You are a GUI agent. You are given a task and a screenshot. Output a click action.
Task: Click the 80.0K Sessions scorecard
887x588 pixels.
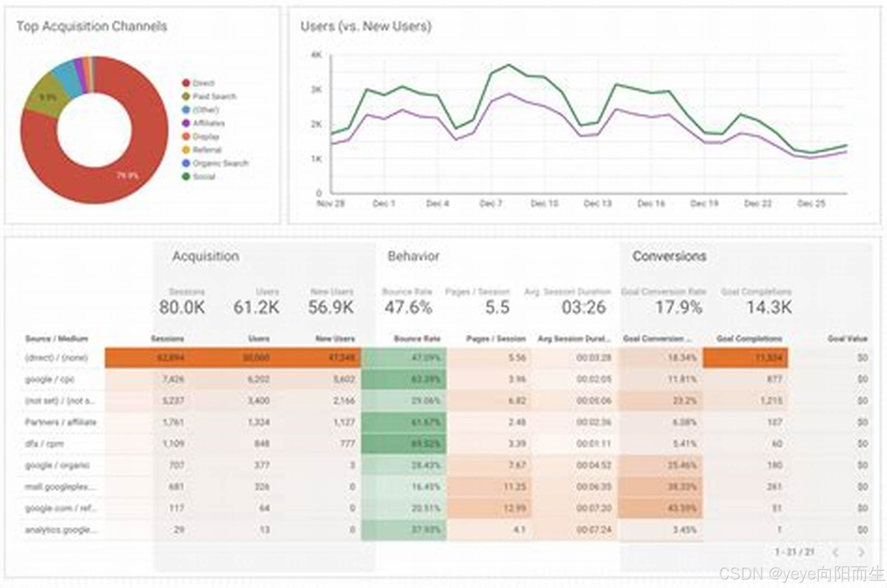(x=182, y=307)
